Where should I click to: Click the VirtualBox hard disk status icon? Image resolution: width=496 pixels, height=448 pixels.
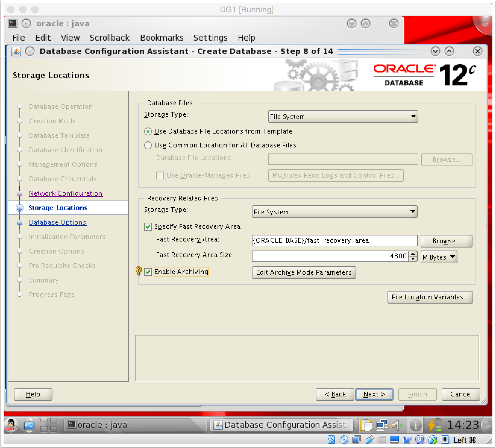331,440
